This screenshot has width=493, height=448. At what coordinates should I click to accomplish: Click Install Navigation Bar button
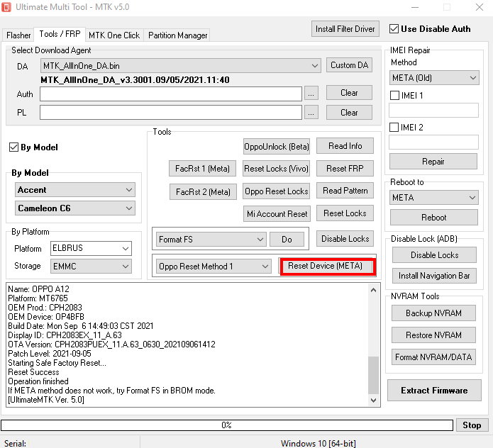[434, 276]
